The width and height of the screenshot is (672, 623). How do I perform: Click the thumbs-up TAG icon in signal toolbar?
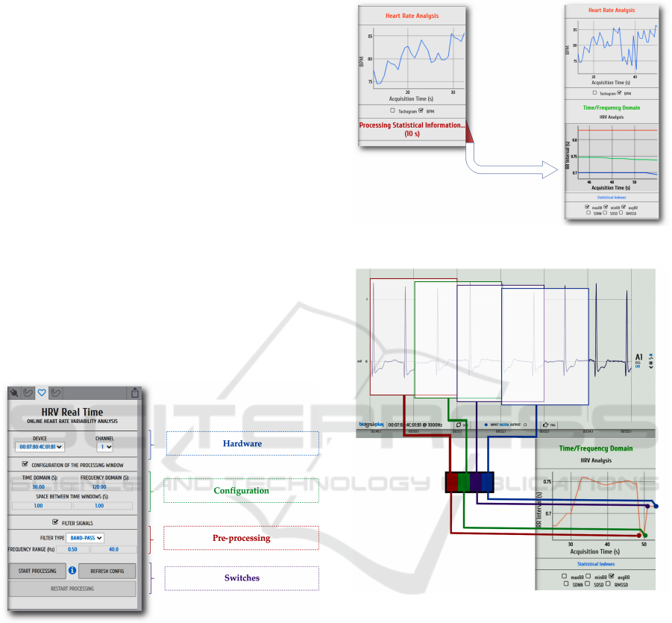545,425
